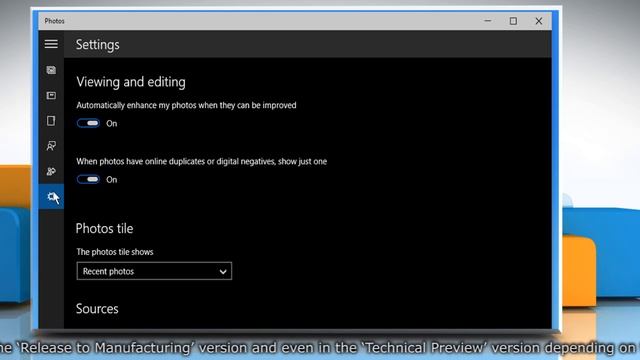This screenshot has height=360, width=640.
Task: Open the feedback icon in sidebar
Action: 51,146
